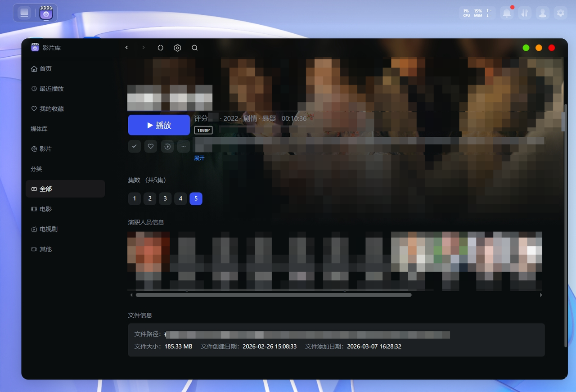This screenshot has height=392, width=576.
Task: Click the 影片库 app logo in title bar
Action: [x=35, y=47]
